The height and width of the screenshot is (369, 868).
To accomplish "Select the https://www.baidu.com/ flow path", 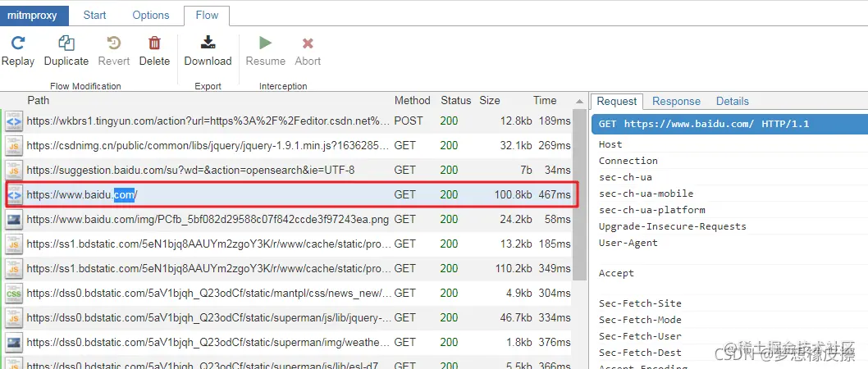I will (x=82, y=194).
